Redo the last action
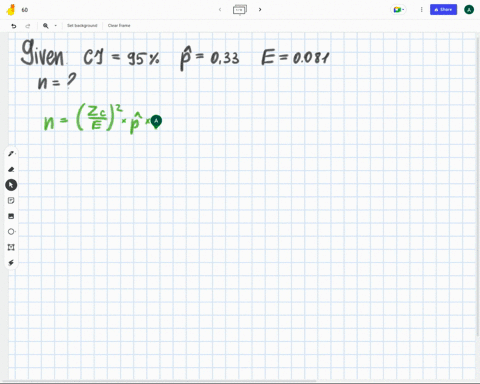480x384 pixels. pos(28,26)
